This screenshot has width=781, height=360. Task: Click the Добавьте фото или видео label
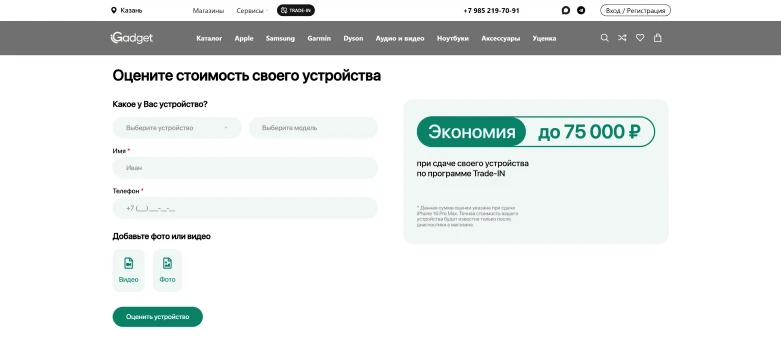tap(161, 236)
